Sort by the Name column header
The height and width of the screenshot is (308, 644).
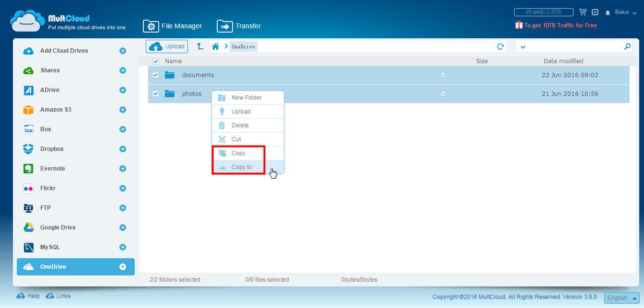coord(173,61)
